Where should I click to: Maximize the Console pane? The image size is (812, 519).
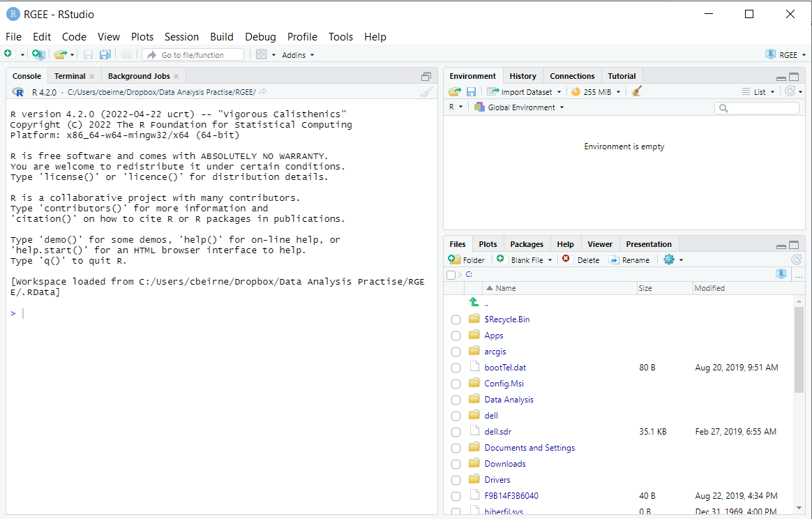coord(426,76)
